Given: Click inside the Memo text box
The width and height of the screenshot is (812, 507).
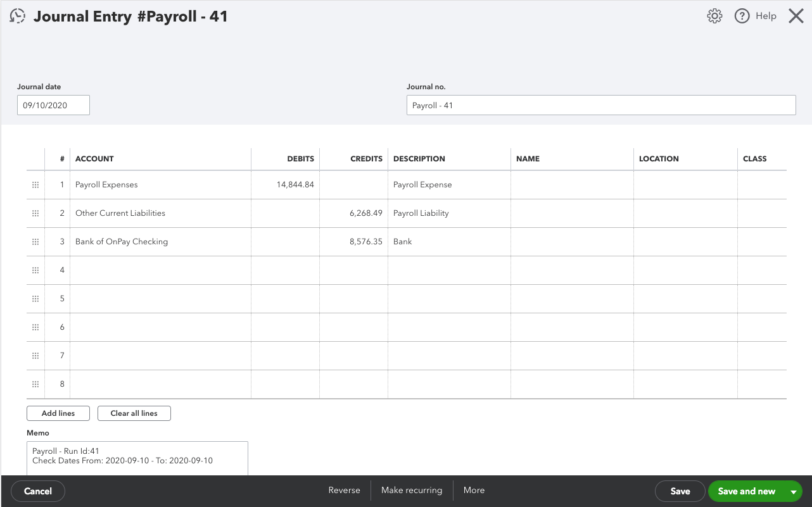Looking at the screenshot, I should [x=137, y=457].
